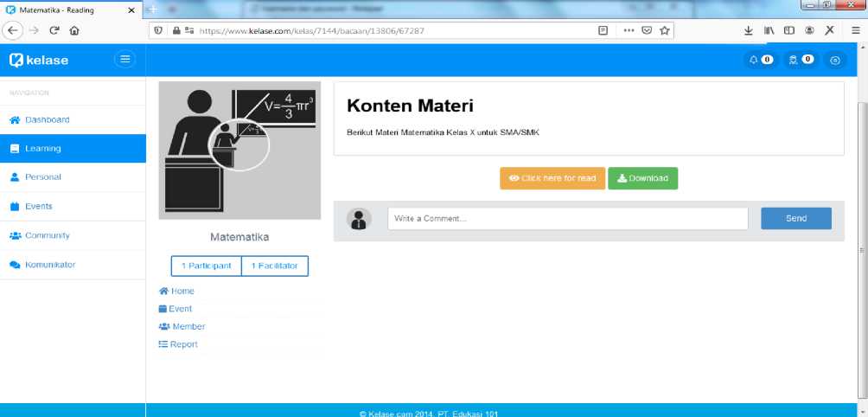Image resolution: width=868 pixels, height=417 pixels.
Task: Open Dashboard in navigation sidebar
Action: (73, 119)
